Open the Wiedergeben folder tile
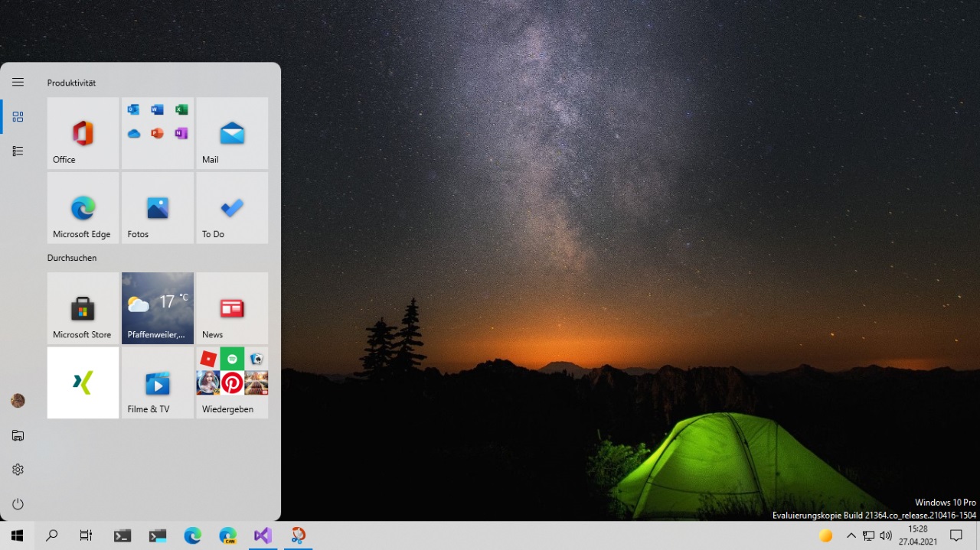 click(x=232, y=382)
